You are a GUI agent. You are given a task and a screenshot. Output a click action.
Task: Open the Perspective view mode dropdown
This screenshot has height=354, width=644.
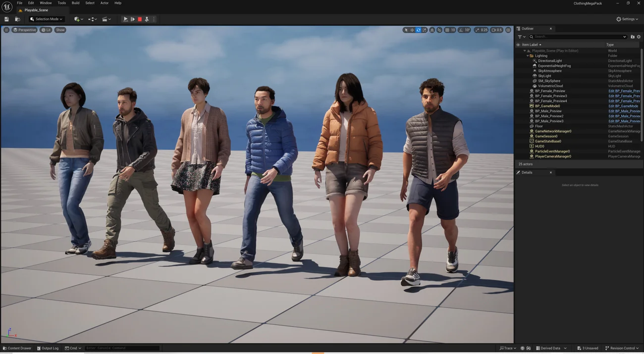click(24, 30)
